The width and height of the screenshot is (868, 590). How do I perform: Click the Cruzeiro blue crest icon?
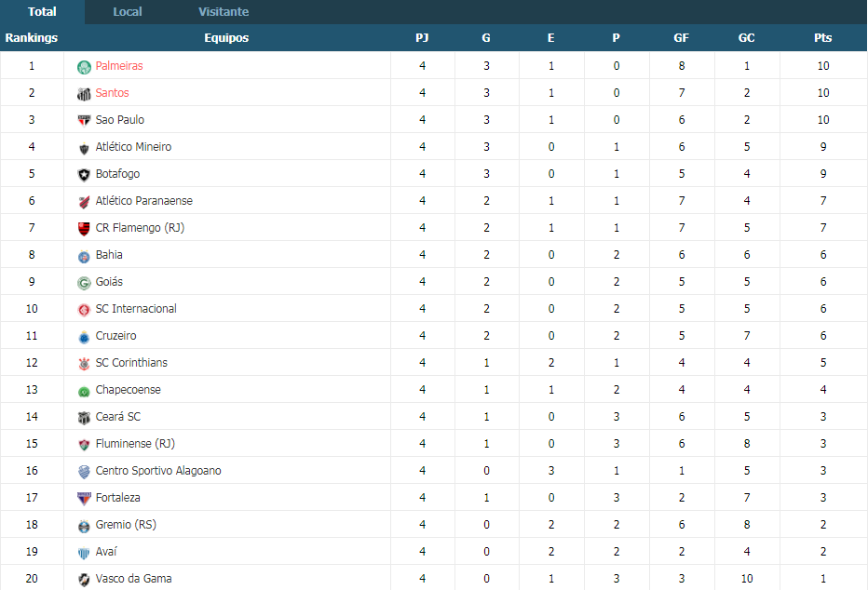pyautogui.click(x=84, y=337)
